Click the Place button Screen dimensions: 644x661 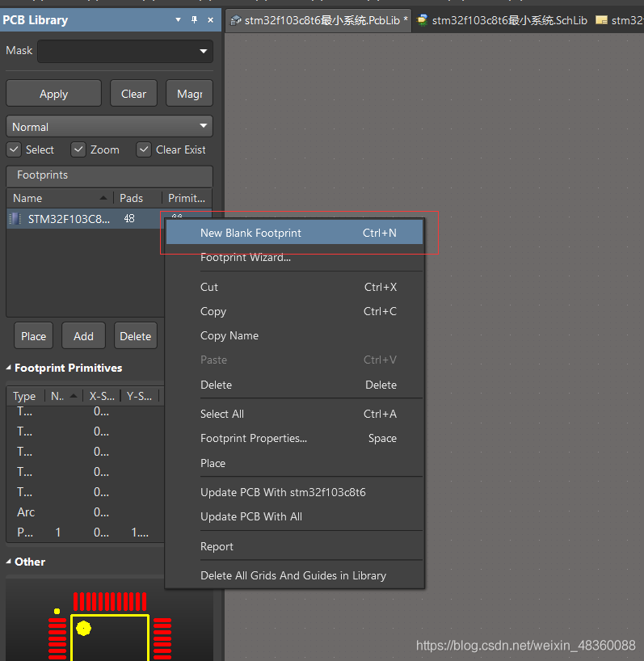(34, 336)
